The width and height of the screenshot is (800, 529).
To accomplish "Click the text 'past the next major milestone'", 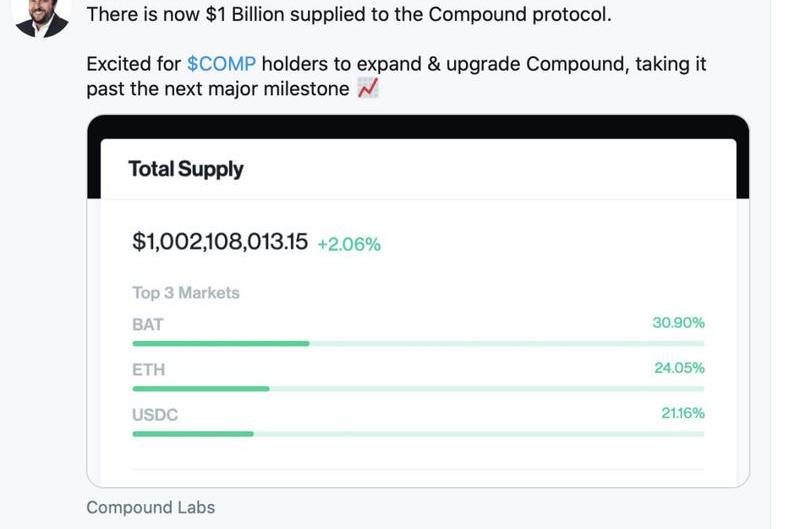I will 218,89.
